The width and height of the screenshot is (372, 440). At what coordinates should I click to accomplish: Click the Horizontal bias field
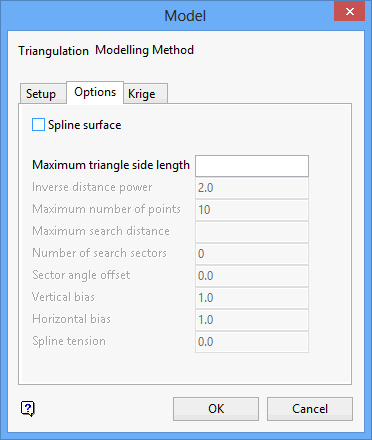pos(252,320)
